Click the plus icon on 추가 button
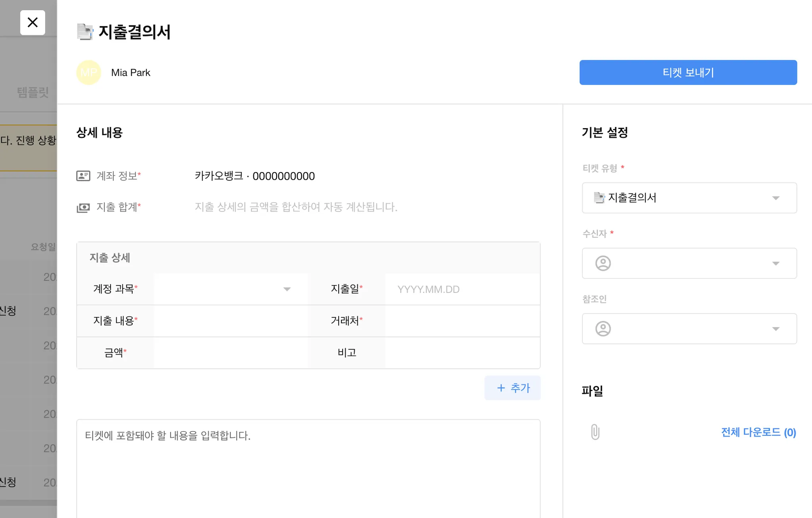The height and width of the screenshot is (518, 812). (x=501, y=388)
